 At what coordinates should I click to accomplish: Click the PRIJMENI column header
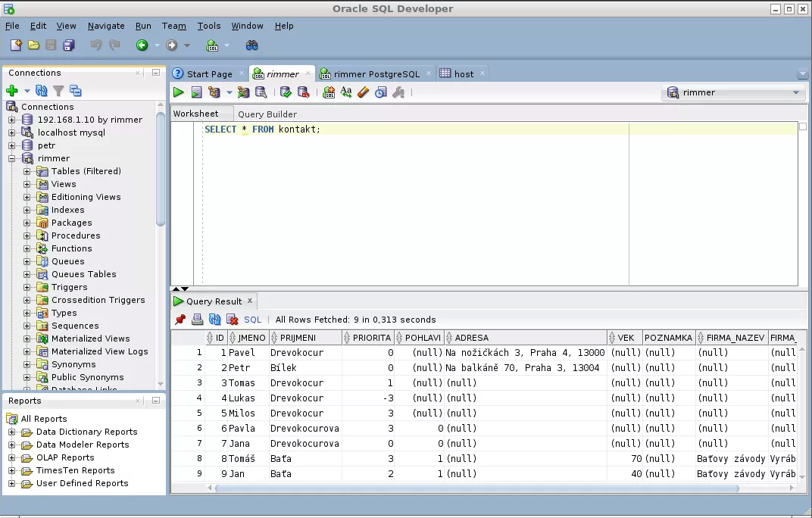tap(298, 338)
